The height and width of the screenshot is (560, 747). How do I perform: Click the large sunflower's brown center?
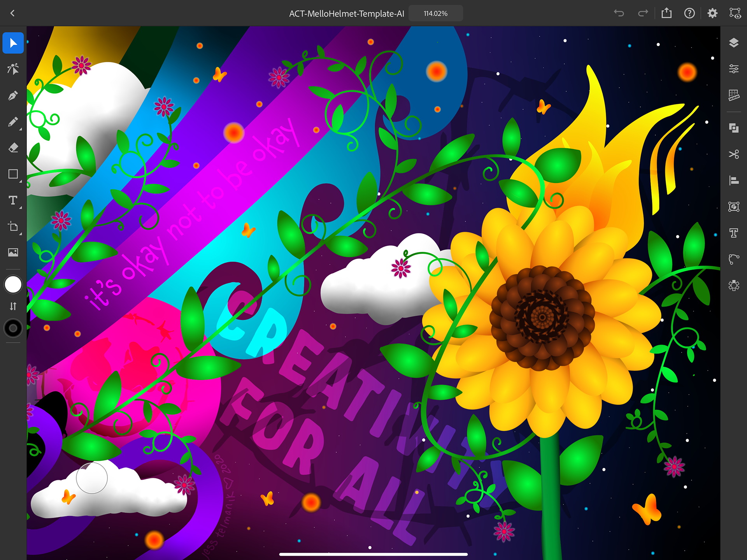542,317
